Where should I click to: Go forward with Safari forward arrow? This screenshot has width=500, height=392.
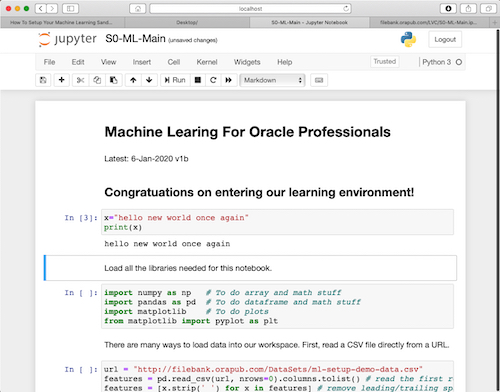click(x=52, y=8)
